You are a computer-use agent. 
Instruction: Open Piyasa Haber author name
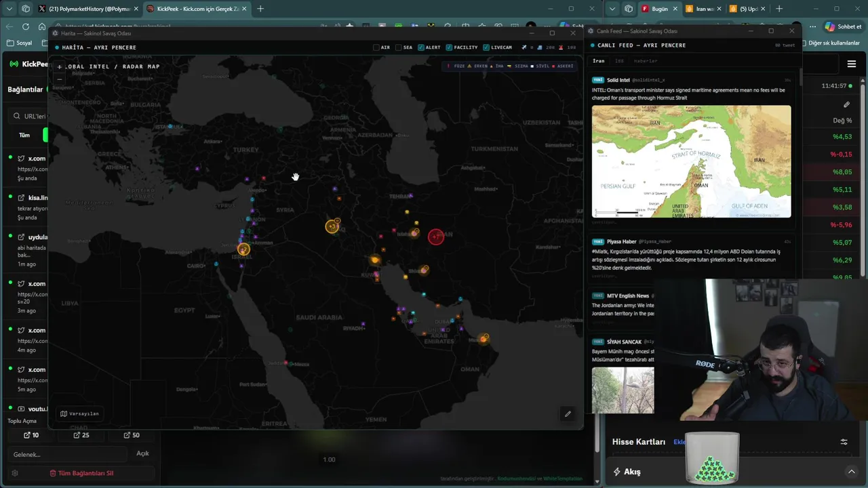pyautogui.click(x=621, y=241)
